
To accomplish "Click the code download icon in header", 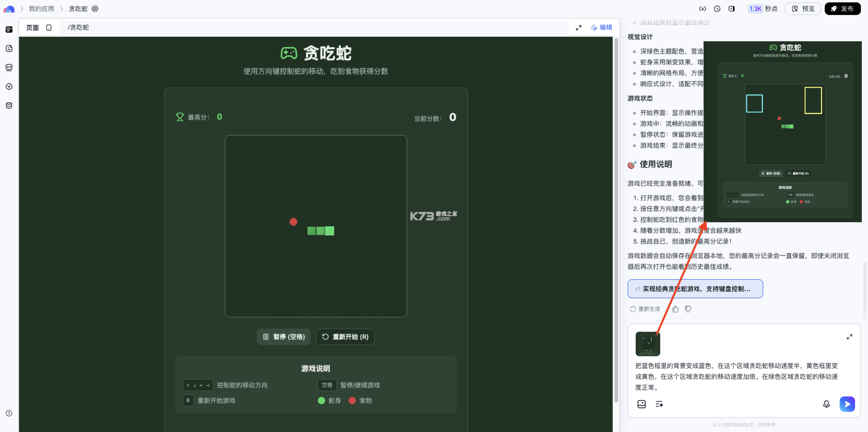I will coord(702,9).
